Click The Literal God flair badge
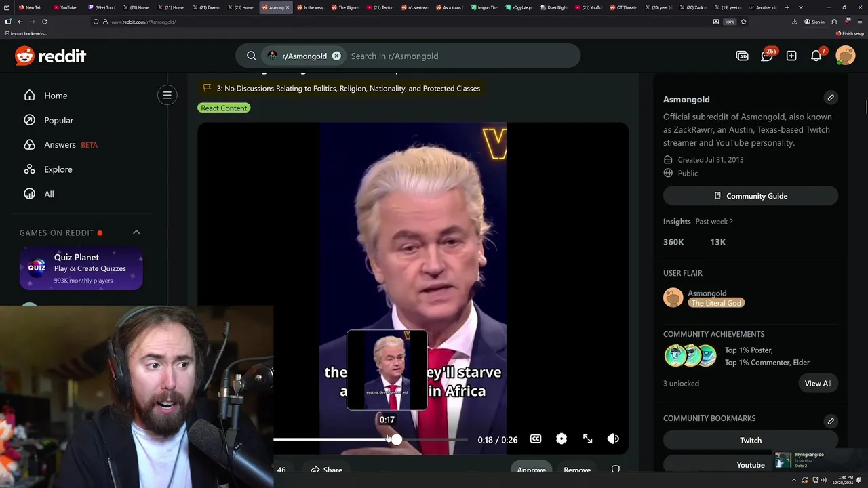The image size is (868, 488). pyautogui.click(x=716, y=303)
